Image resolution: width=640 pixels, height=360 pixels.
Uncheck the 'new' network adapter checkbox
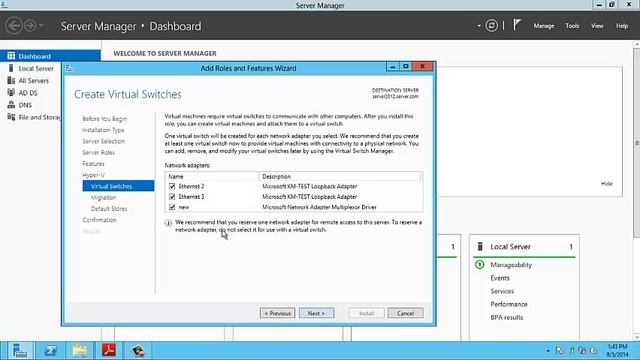pyautogui.click(x=172, y=207)
